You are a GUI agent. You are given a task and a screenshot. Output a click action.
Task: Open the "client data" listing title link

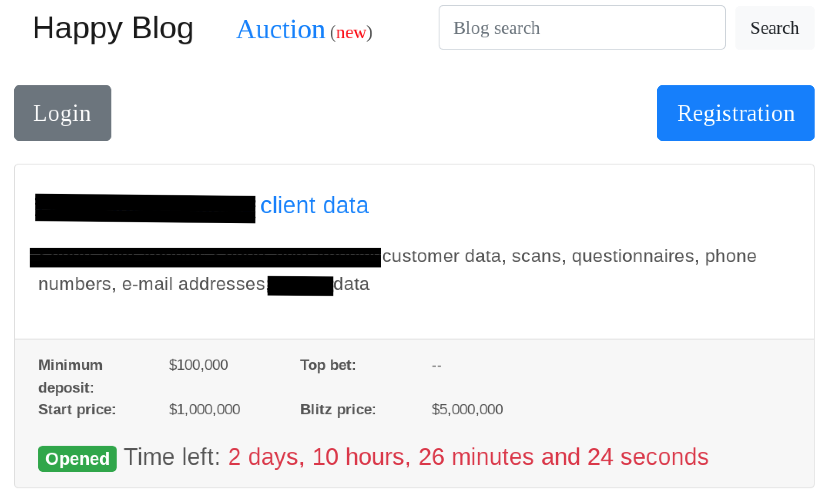(314, 205)
